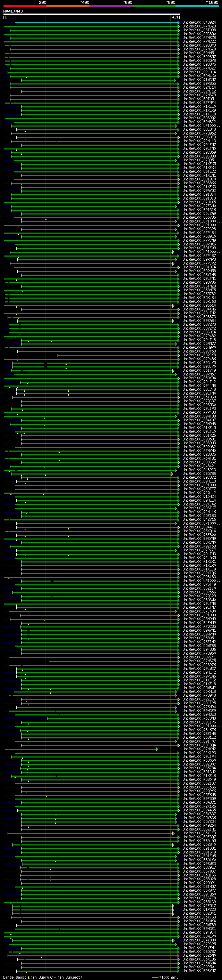The image size is (222, 980).
Task: Click the UniRef100_Q94FM7 label
Action: tap(199, 145)
